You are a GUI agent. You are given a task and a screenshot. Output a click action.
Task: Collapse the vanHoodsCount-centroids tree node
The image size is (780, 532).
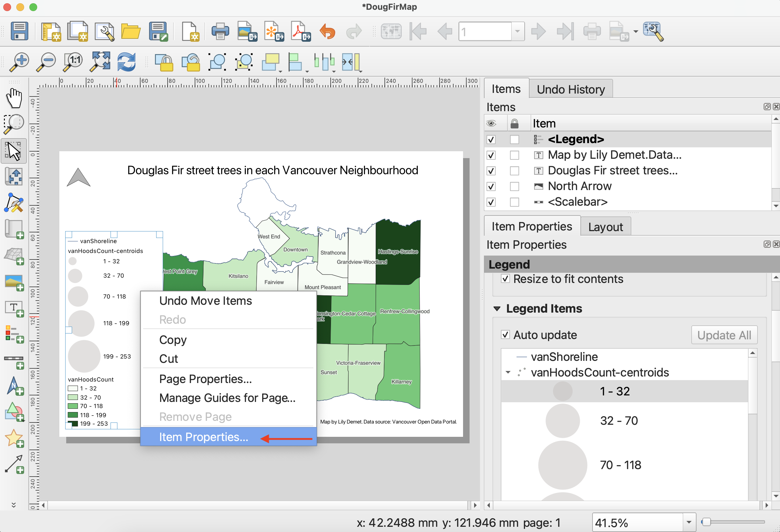[508, 372]
